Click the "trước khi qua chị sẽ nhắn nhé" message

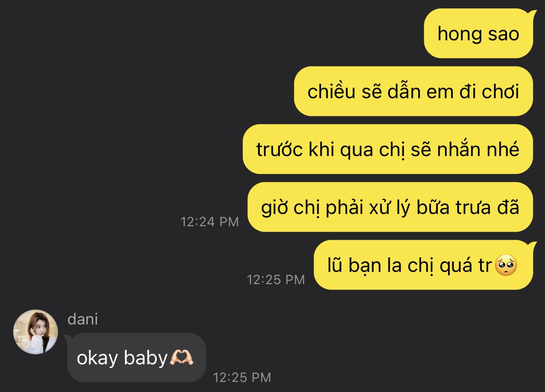(x=388, y=149)
